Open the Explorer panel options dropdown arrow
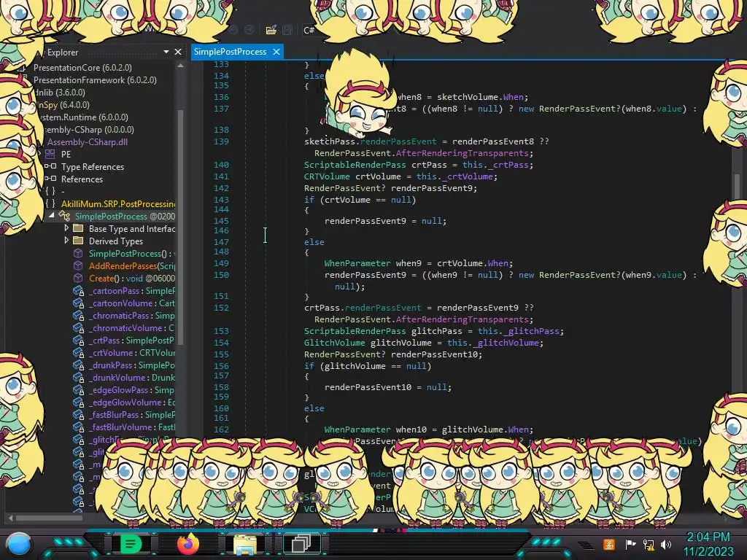The width and height of the screenshot is (747, 560). tap(166, 52)
